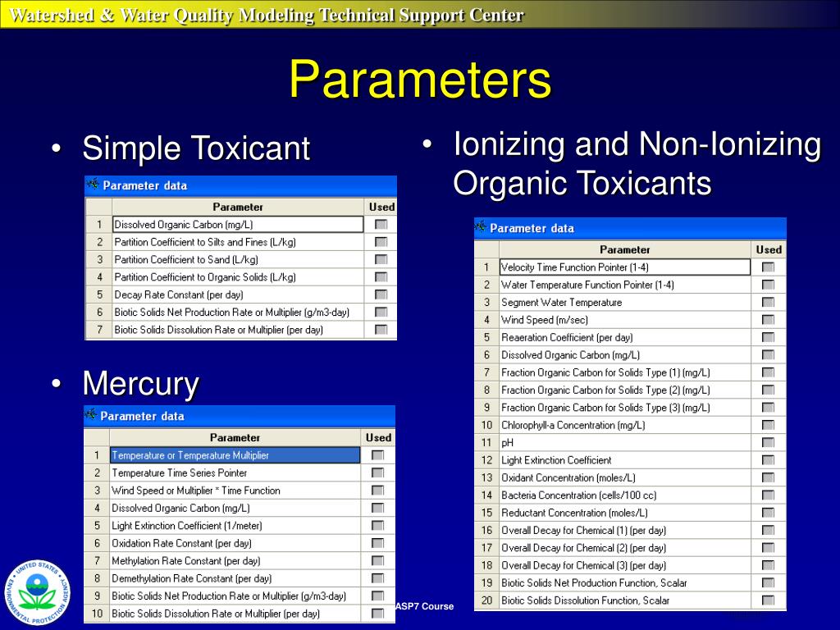Select Temperature Time Series Pointer text
Viewport: 840px width, 630px height.
tap(179, 472)
